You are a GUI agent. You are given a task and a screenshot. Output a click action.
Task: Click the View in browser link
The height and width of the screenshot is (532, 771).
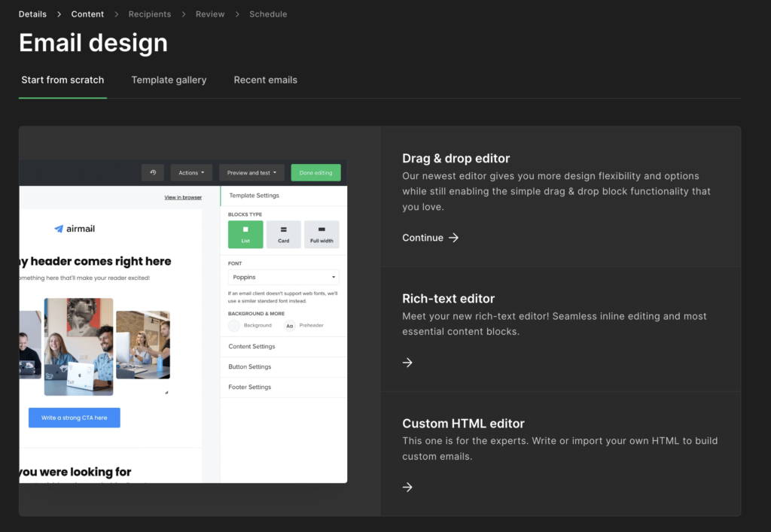(183, 197)
